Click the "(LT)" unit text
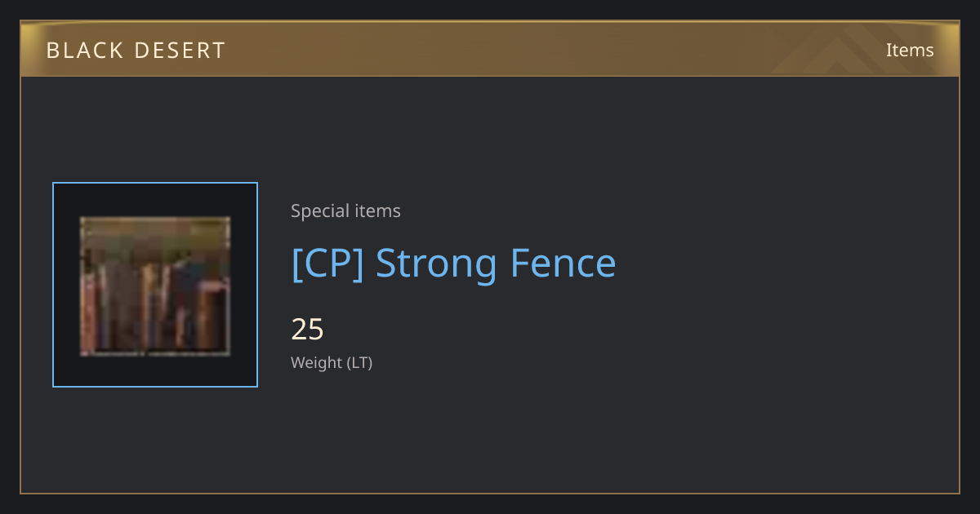 click(x=359, y=362)
